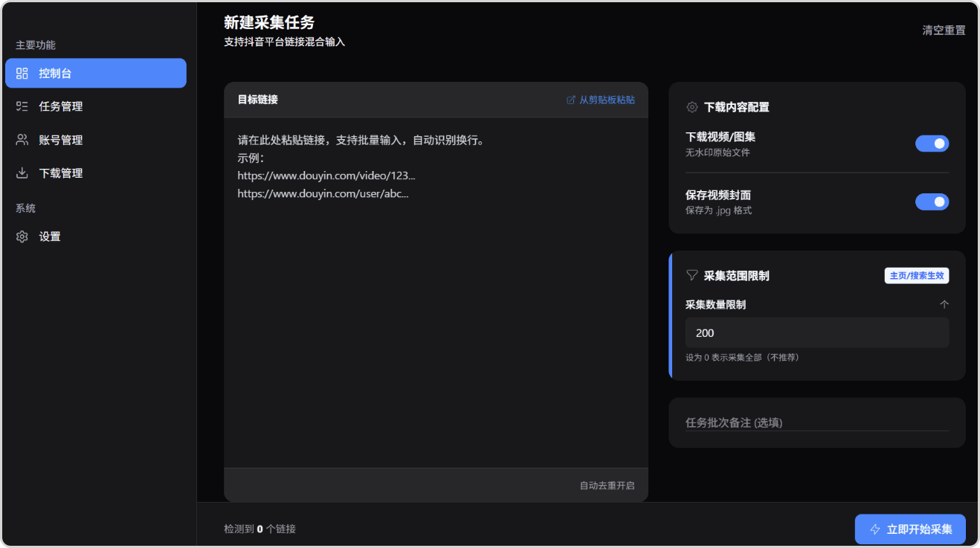Focus the 采集数量限制 input showing 200

[816, 333]
